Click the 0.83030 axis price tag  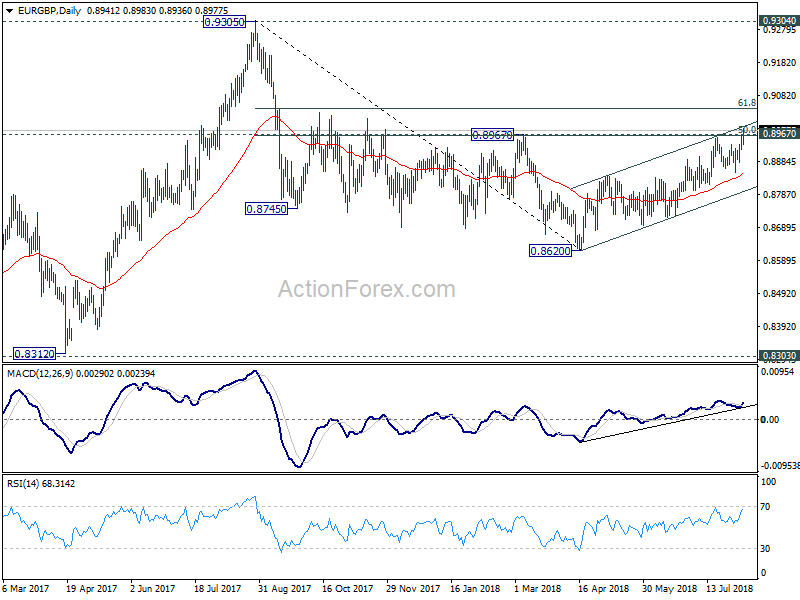[x=779, y=356]
